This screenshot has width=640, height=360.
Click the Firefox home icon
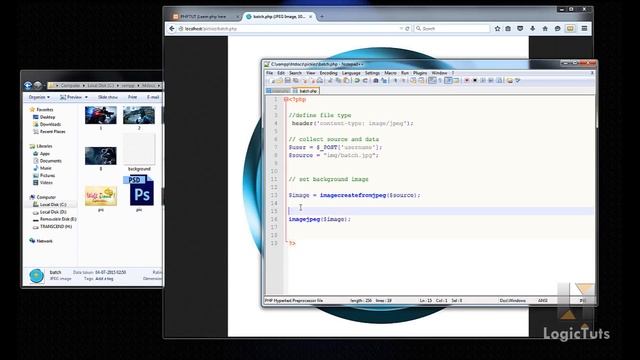point(545,29)
